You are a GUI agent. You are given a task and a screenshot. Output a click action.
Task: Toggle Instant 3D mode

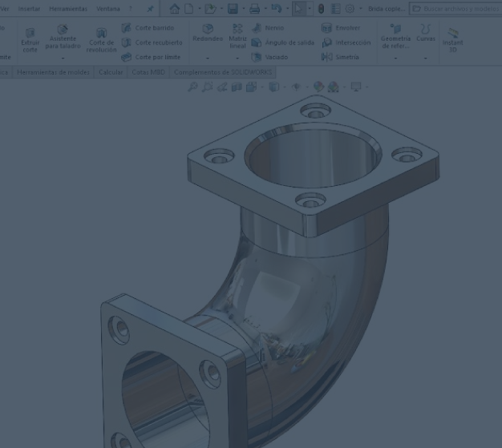453,40
